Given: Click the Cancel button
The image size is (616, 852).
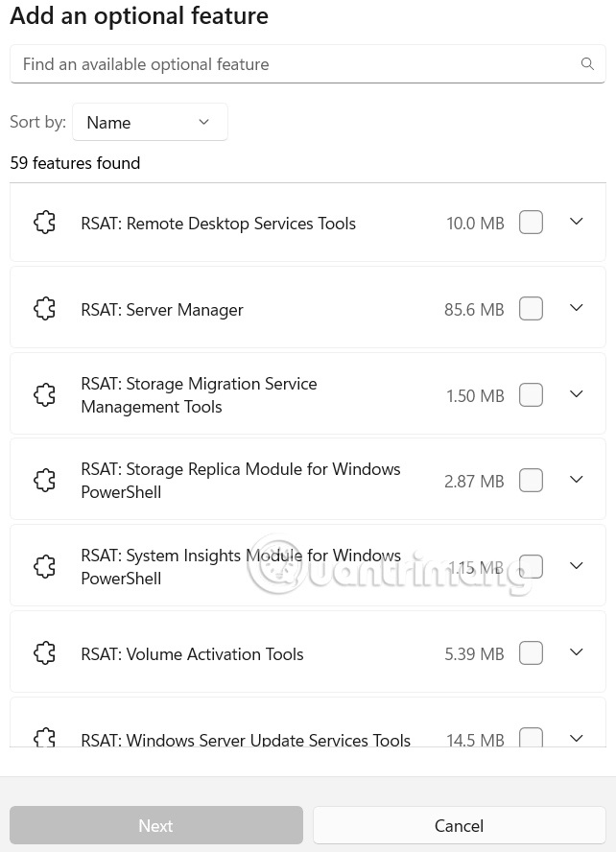Looking at the screenshot, I should [x=459, y=825].
